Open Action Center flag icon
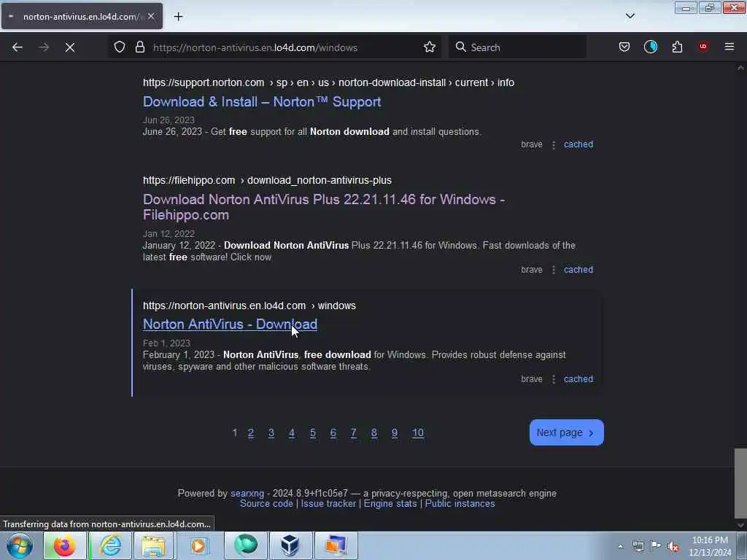747x560 pixels. point(656,546)
